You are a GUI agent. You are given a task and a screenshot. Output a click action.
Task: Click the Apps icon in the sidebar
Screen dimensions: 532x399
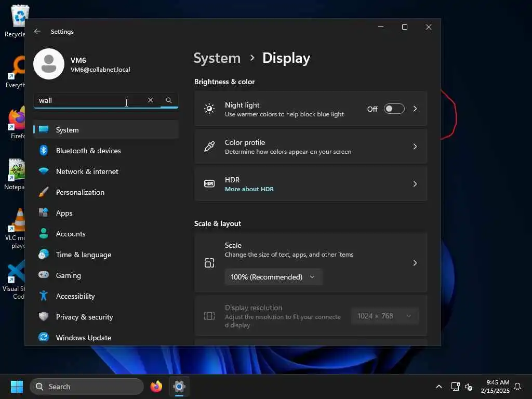pos(44,212)
